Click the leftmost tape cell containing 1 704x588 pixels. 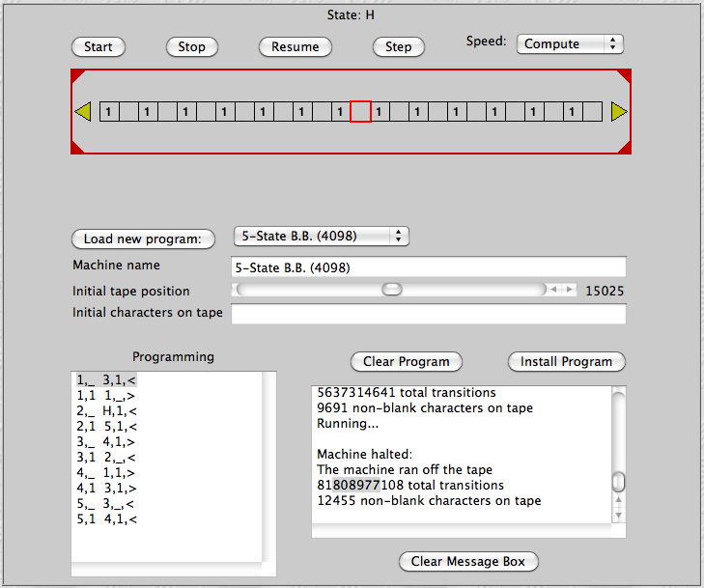click(x=109, y=111)
